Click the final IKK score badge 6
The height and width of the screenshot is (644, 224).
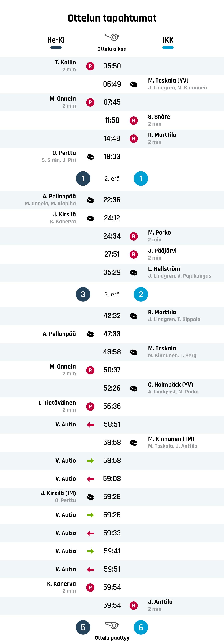pyautogui.click(x=141, y=627)
